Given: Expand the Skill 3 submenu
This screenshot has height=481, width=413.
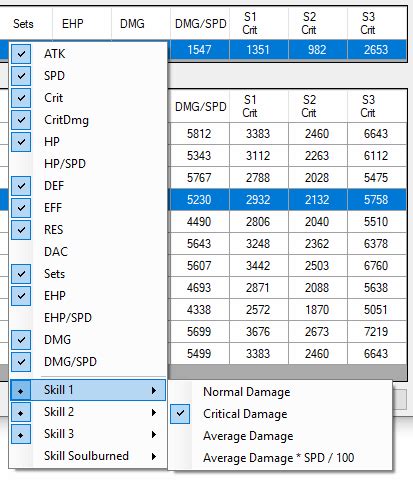Looking at the screenshot, I should (x=88, y=434).
